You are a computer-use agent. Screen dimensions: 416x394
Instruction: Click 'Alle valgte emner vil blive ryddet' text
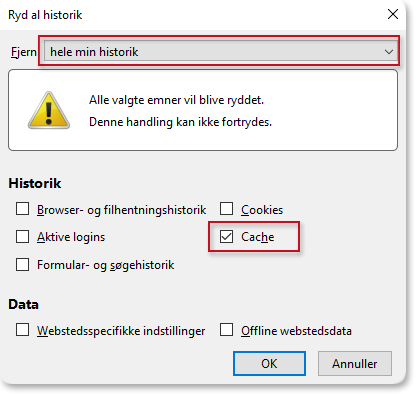click(x=176, y=100)
